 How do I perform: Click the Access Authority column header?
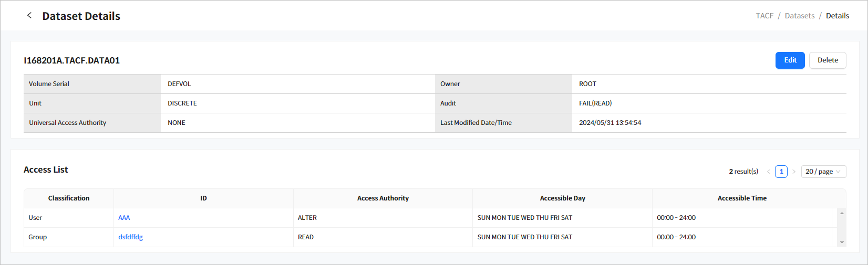click(383, 198)
